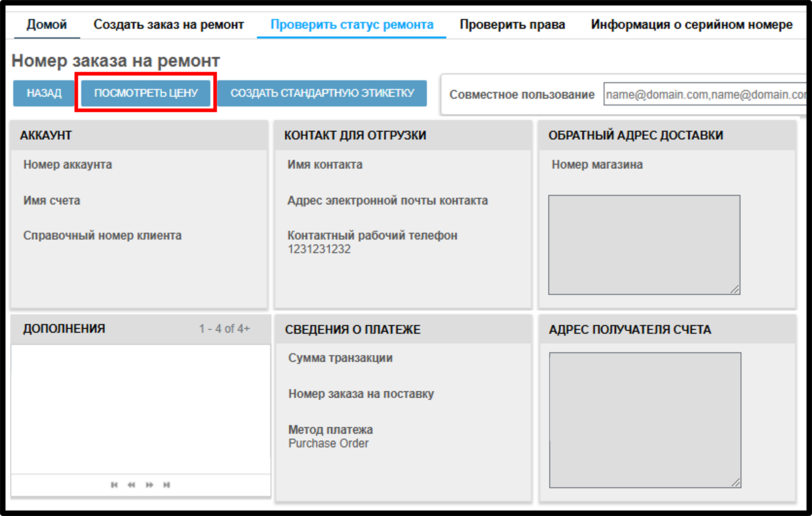This screenshot has height=516, width=812.
Task: Grab resize handle of billing address text area
Action: [736, 482]
